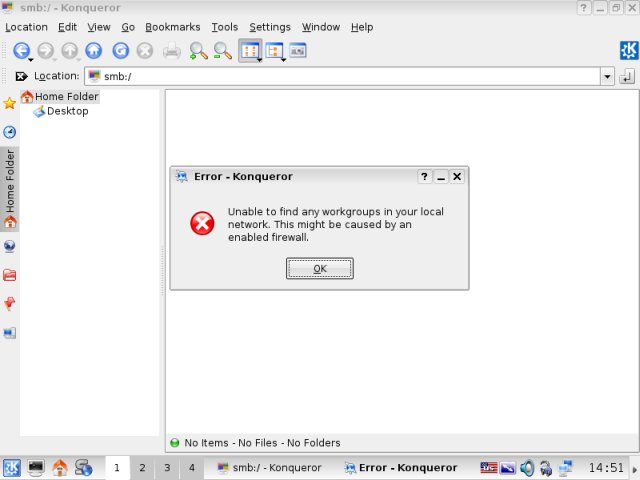Click 'No Items - No Files - No Folders' status text

[x=262, y=443]
